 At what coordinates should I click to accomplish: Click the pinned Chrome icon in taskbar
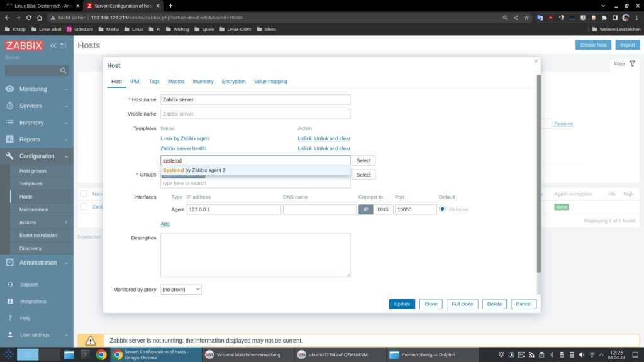pos(101,354)
